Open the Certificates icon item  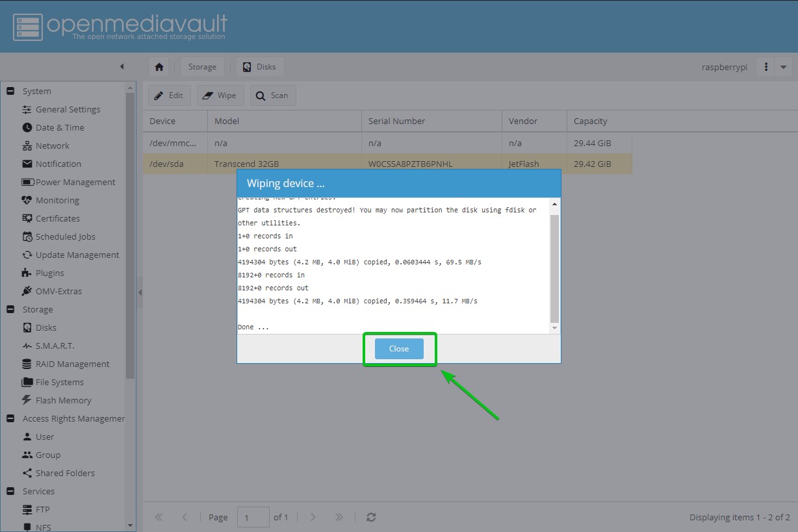[27, 219]
